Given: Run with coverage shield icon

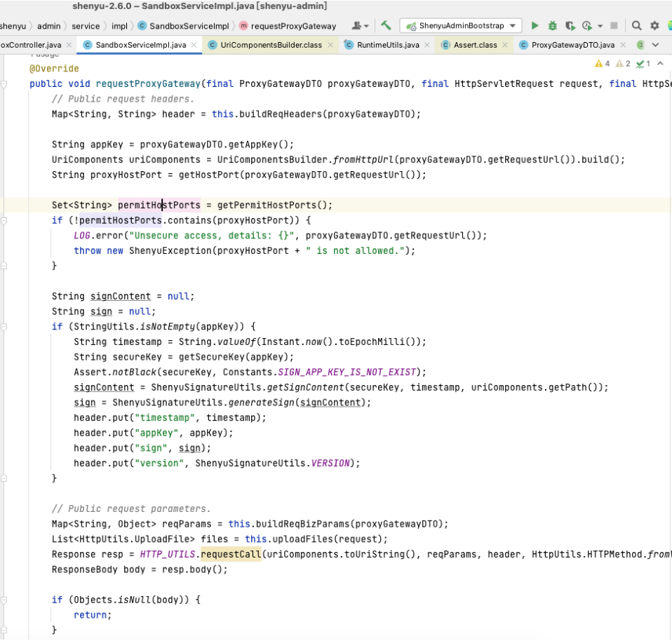Looking at the screenshot, I should [x=570, y=26].
